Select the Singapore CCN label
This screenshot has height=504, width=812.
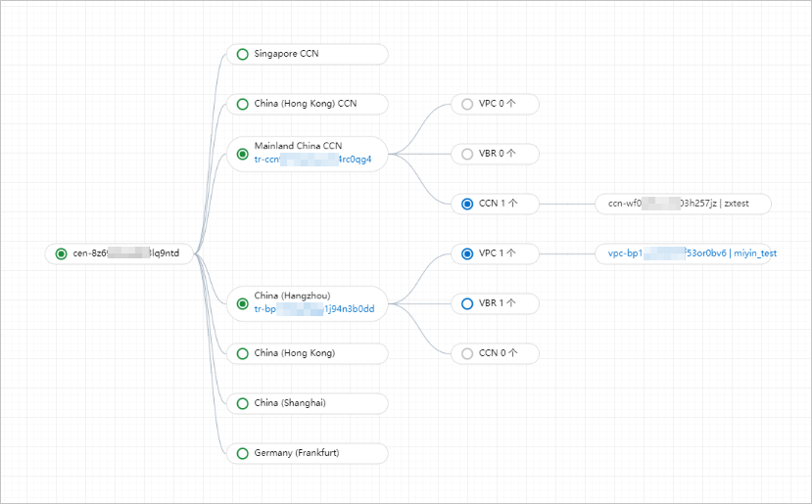[286, 53]
